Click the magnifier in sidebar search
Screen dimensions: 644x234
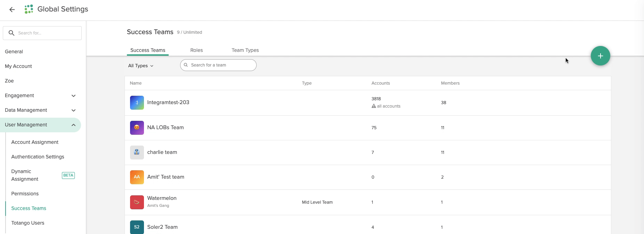(11, 33)
